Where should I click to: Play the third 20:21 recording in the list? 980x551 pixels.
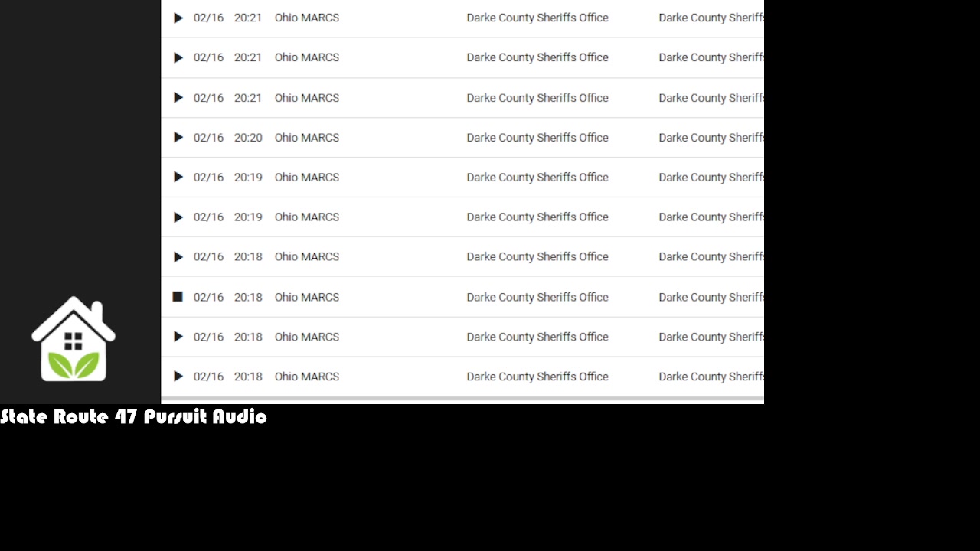[x=178, y=98]
